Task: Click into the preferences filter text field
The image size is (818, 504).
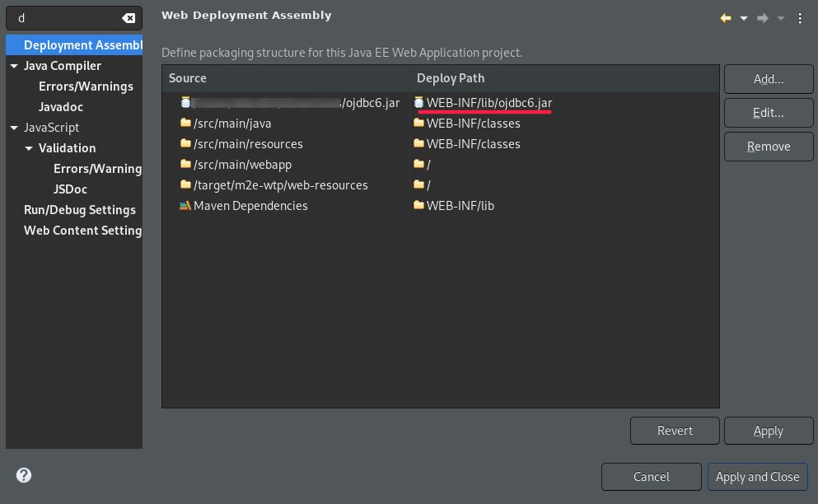Action: [x=66, y=18]
